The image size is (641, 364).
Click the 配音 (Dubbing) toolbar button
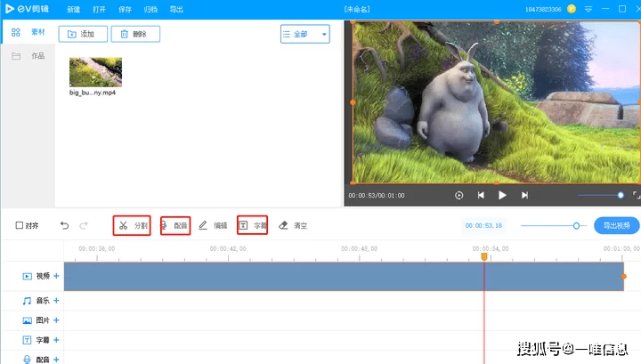pos(175,225)
